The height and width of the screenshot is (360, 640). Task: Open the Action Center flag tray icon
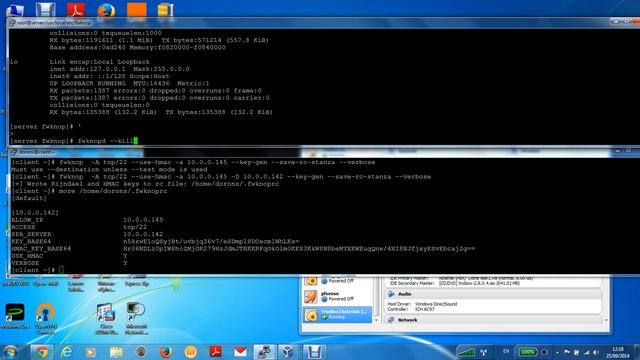coord(567,352)
